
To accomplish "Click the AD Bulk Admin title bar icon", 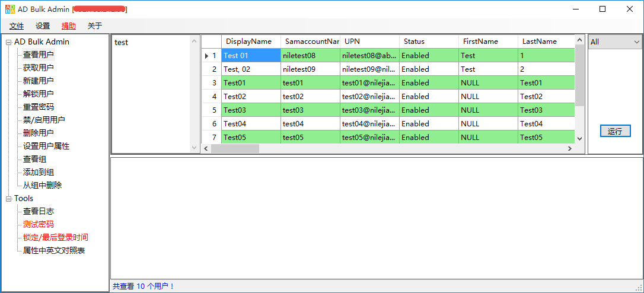I will pos(9,9).
